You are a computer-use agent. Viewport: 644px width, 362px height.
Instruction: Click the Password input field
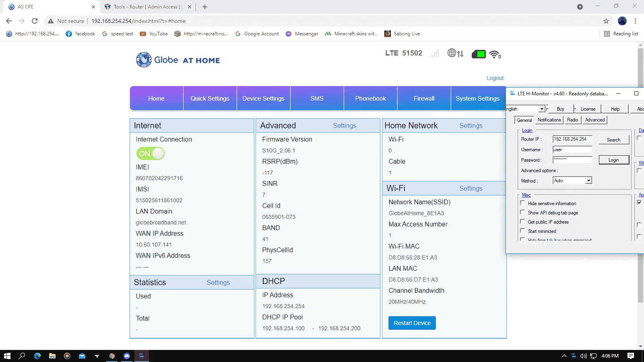coord(572,160)
